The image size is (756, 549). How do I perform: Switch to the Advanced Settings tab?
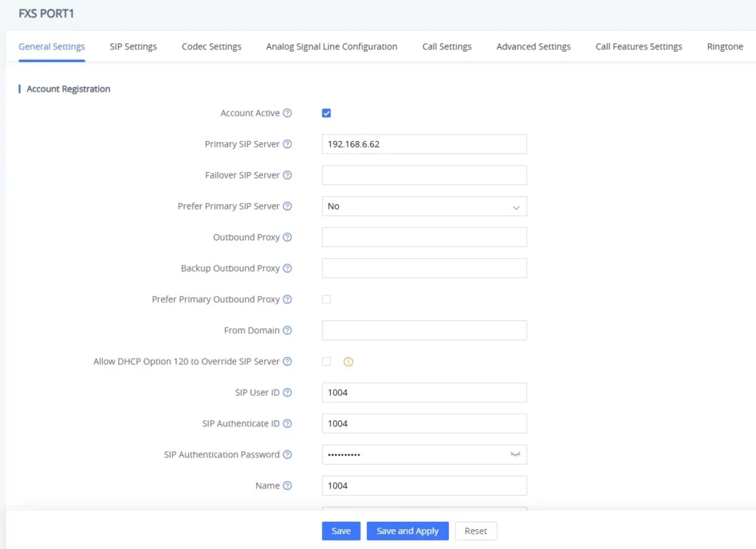(533, 46)
